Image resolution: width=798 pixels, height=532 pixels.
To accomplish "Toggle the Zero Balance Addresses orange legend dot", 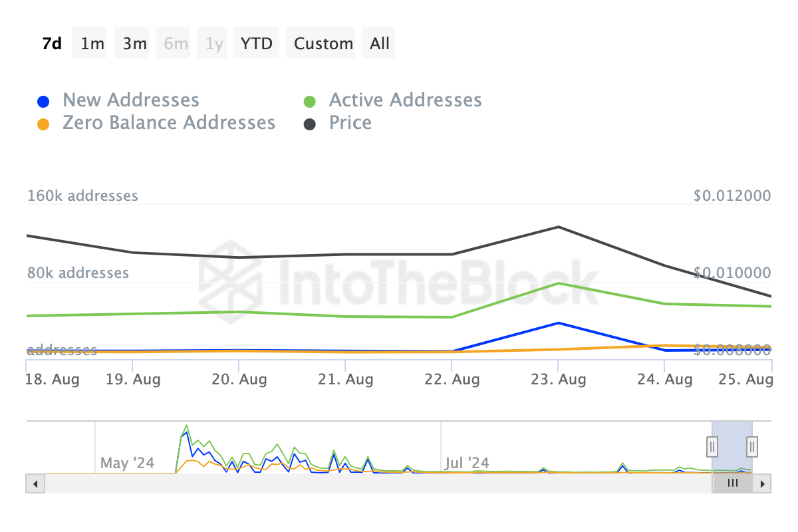I will tap(43, 124).
